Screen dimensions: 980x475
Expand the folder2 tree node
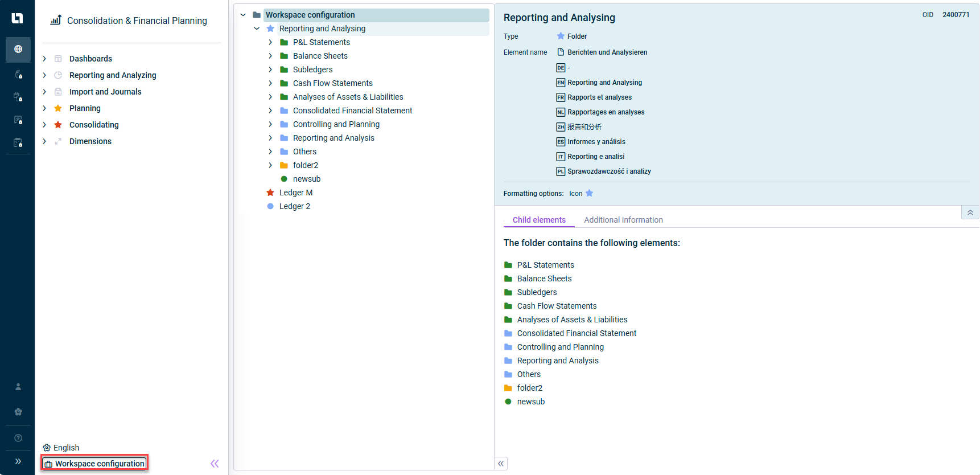coord(270,165)
